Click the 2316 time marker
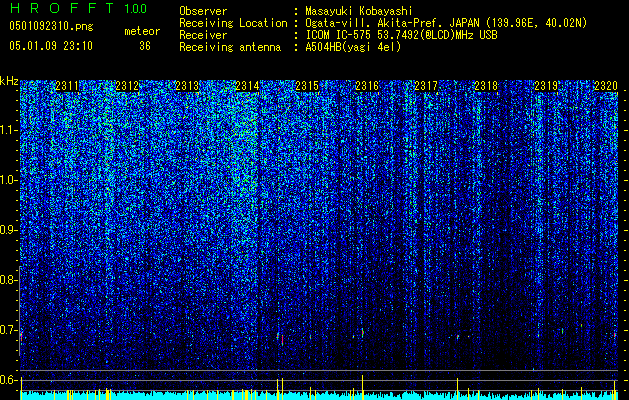Screen dimensions: 629x400 click(367, 86)
